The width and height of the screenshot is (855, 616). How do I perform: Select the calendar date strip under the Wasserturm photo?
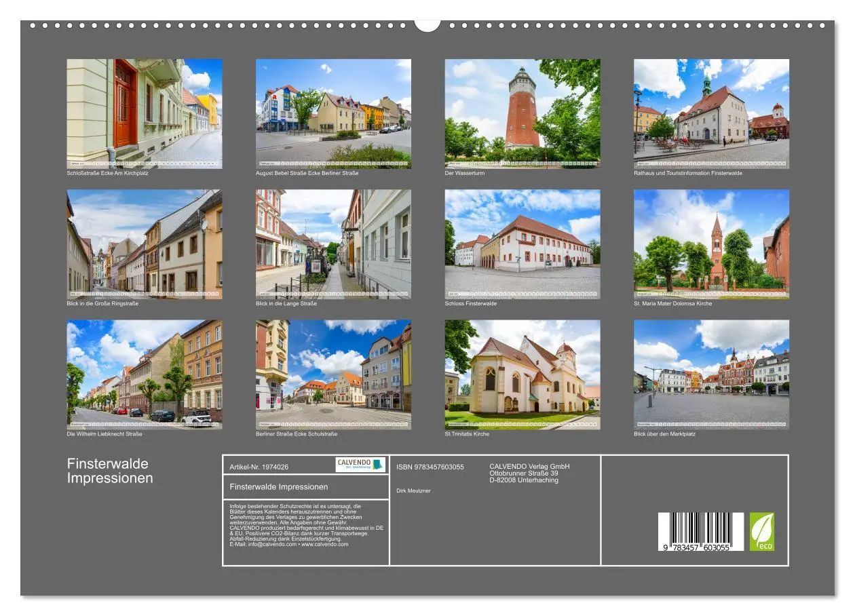(x=522, y=163)
